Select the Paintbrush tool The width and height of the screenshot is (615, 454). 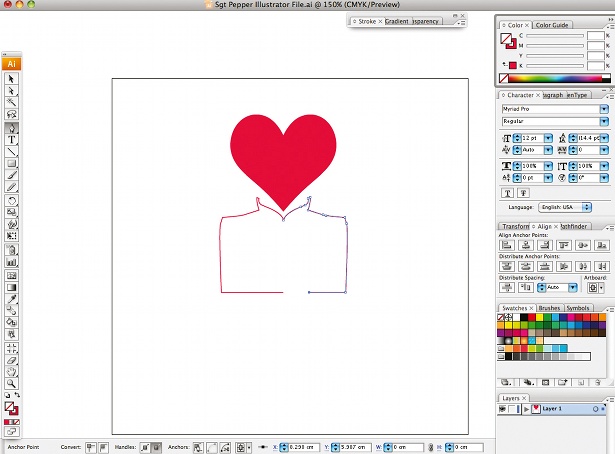click(x=11, y=175)
